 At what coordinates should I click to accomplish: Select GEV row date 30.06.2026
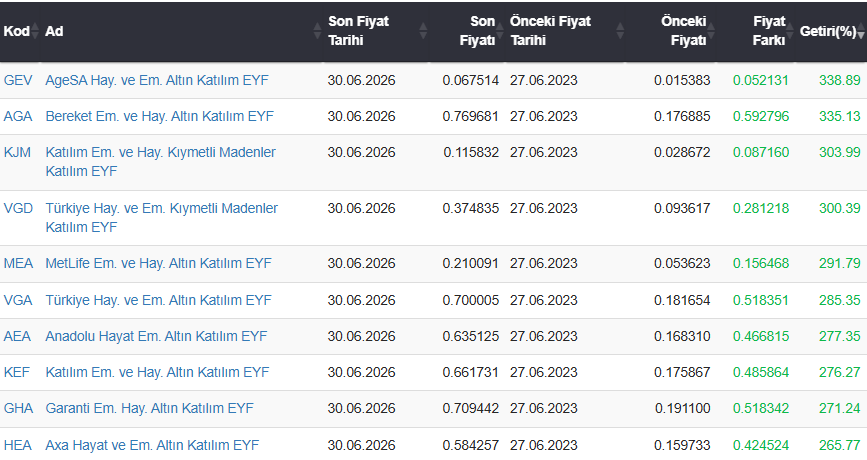[x=361, y=80]
